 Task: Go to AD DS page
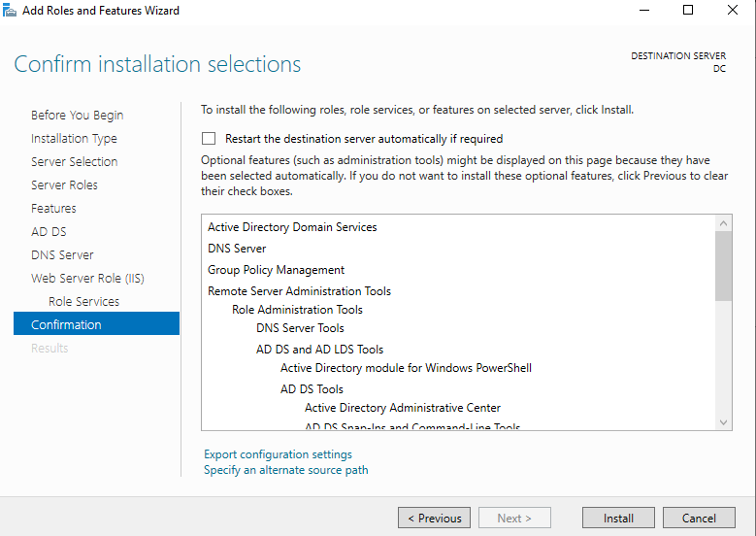(x=49, y=231)
